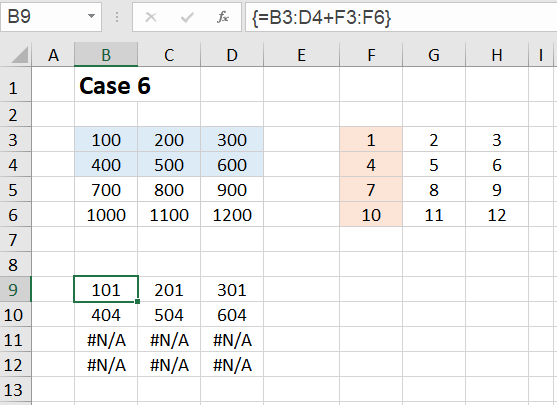The image size is (557, 405).
Task: Select cell containing 900
Action: point(232,190)
